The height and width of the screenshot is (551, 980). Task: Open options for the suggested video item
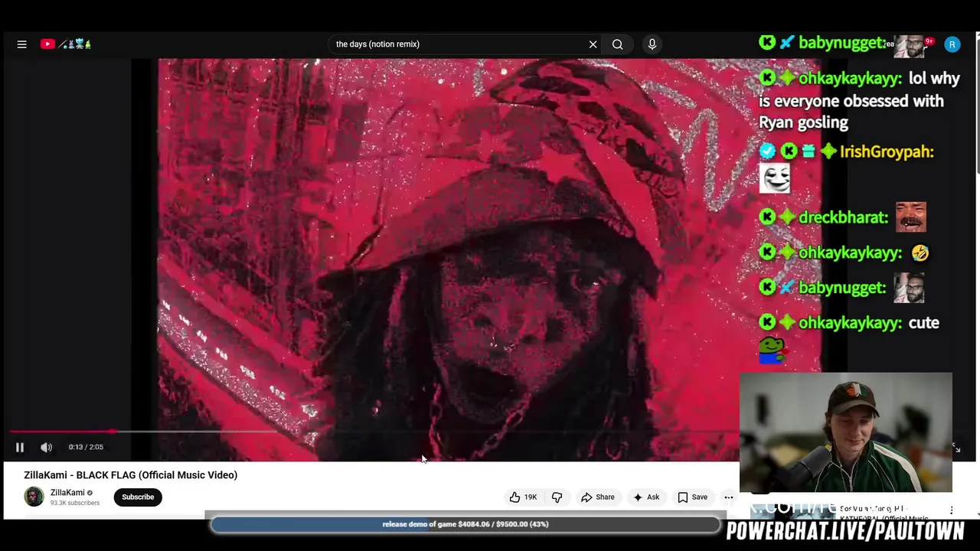click(952, 510)
